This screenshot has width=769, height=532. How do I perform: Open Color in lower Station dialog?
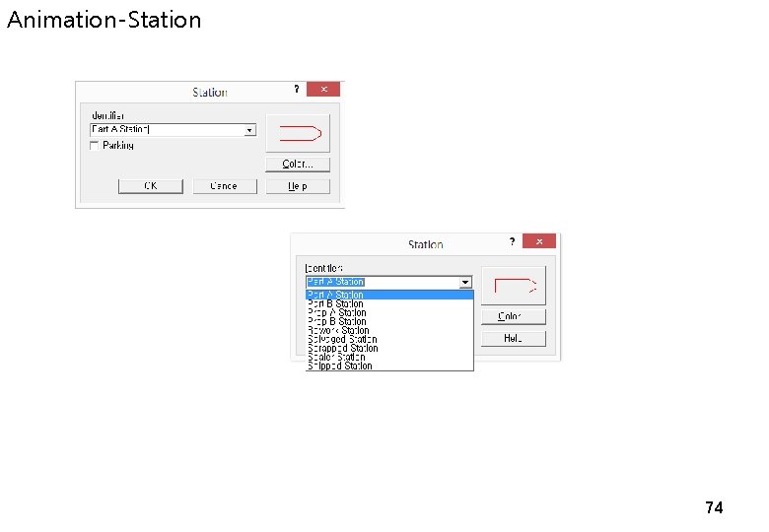[514, 316]
